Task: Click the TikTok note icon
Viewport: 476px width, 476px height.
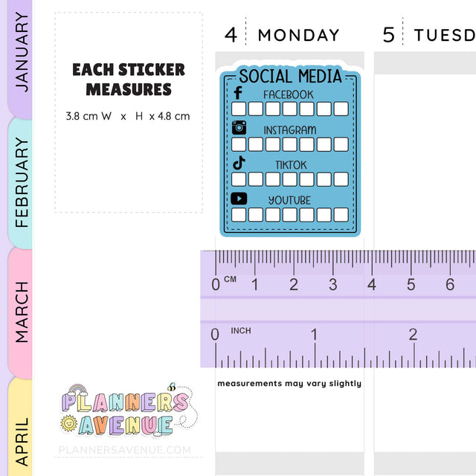Action: click(x=239, y=162)
